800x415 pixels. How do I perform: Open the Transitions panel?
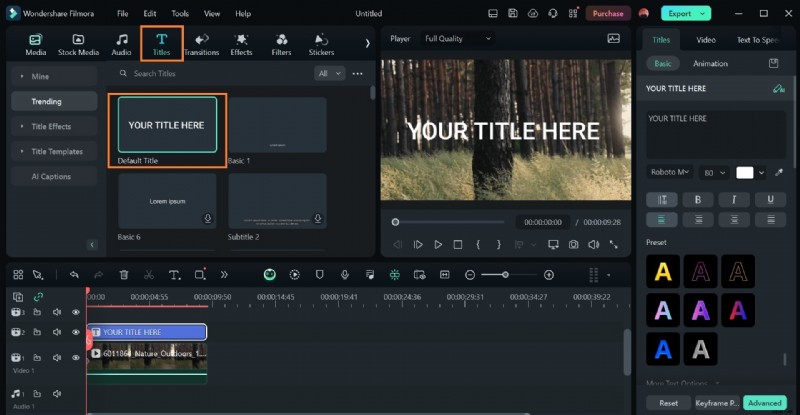point(201,44)
